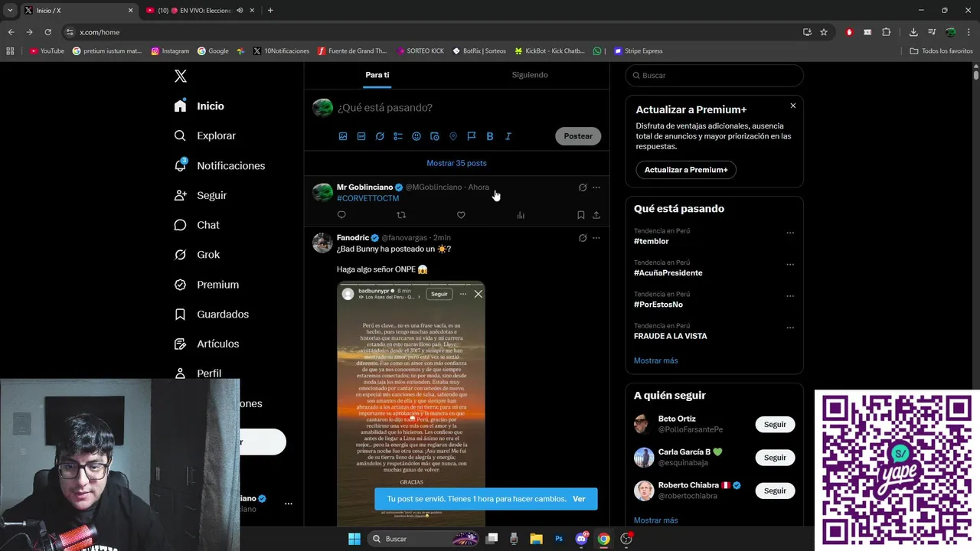Repost Mr Goblinciano's #CORVETTOCTM post
This screenshot has height=551, width=980.
pos(401,215)
